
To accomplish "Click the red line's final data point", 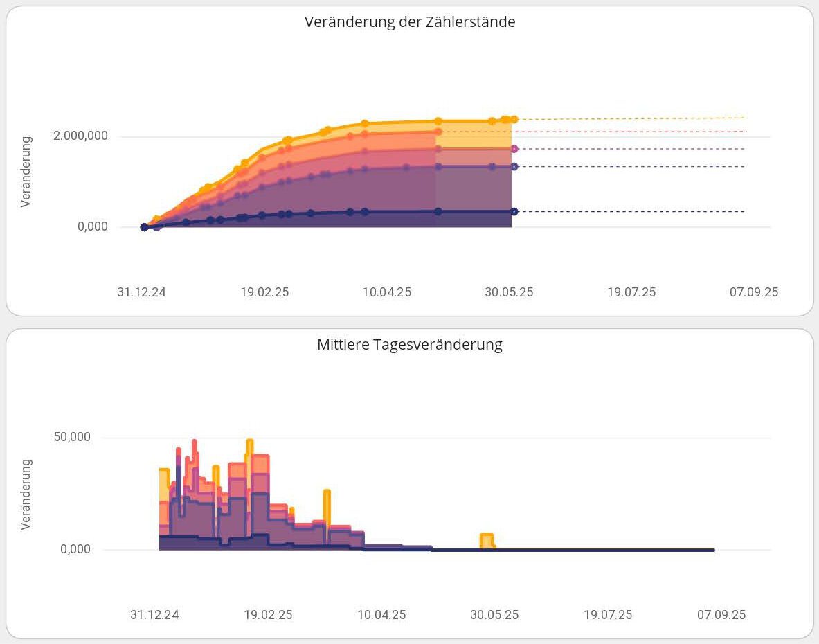I will click(x=438, y=132).
